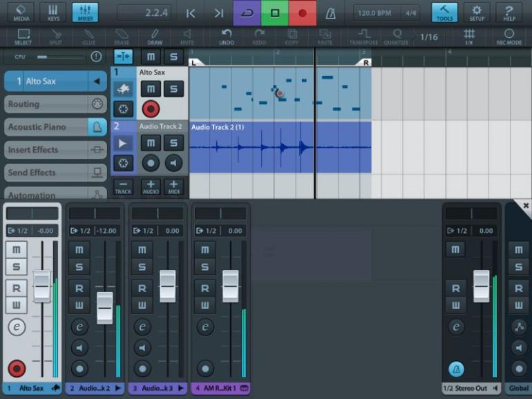The height and width of the screenshot is (399, 532).
Task: Enable read automation on channel 3
Action: coord(142,289)
